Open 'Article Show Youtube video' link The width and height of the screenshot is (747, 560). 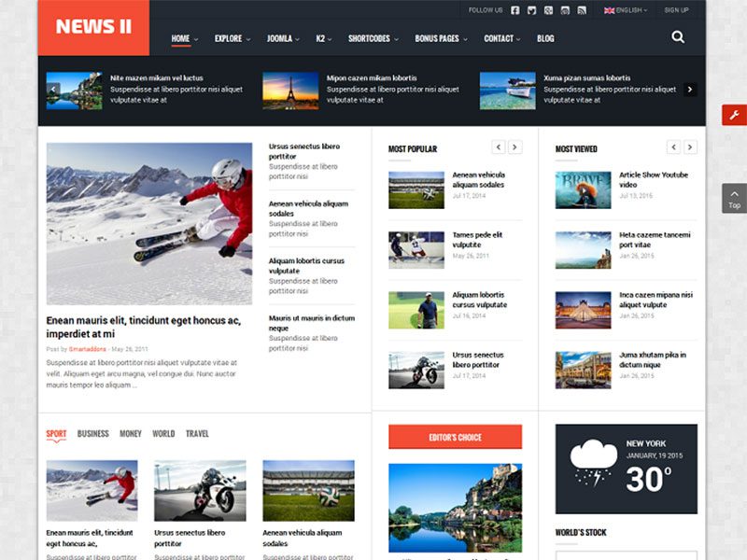click(x=653, y=179)
